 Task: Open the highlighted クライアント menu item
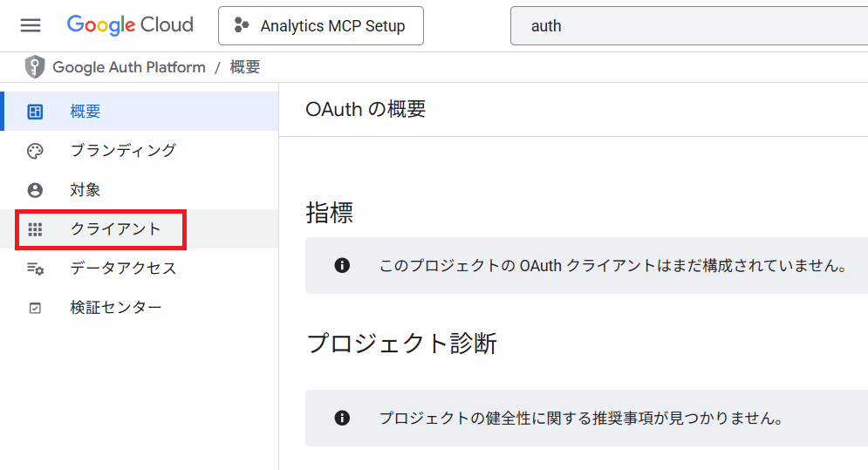(115, 229)
